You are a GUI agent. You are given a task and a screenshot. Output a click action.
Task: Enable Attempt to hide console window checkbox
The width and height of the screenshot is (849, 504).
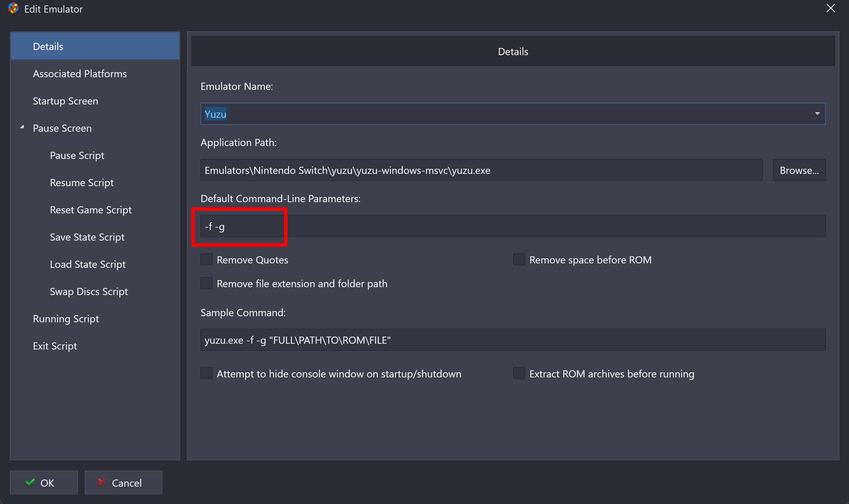[x=206, y=373]
